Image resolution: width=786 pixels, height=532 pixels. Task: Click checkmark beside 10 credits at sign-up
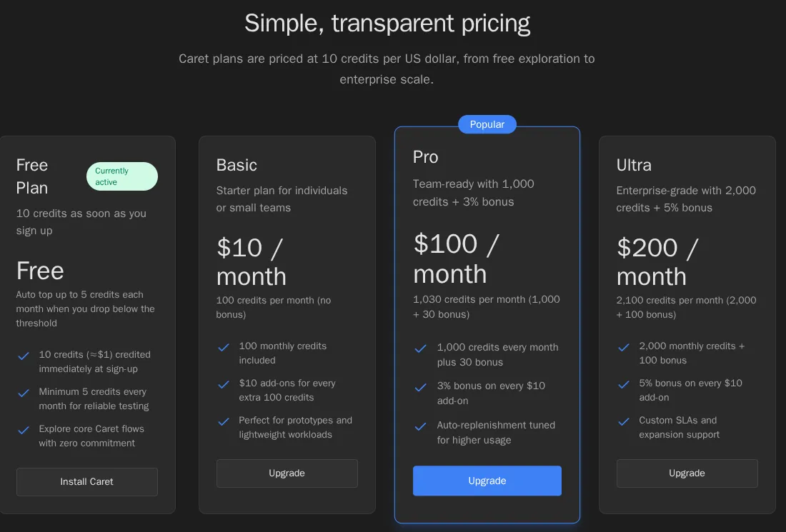point(24,356)
